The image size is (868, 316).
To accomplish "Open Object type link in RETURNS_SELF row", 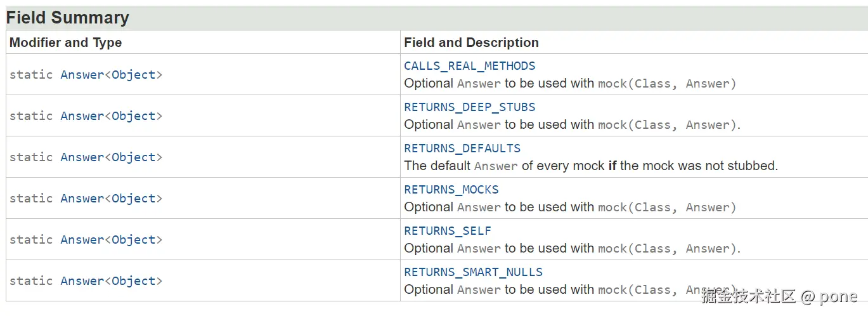I will (133, 240).
